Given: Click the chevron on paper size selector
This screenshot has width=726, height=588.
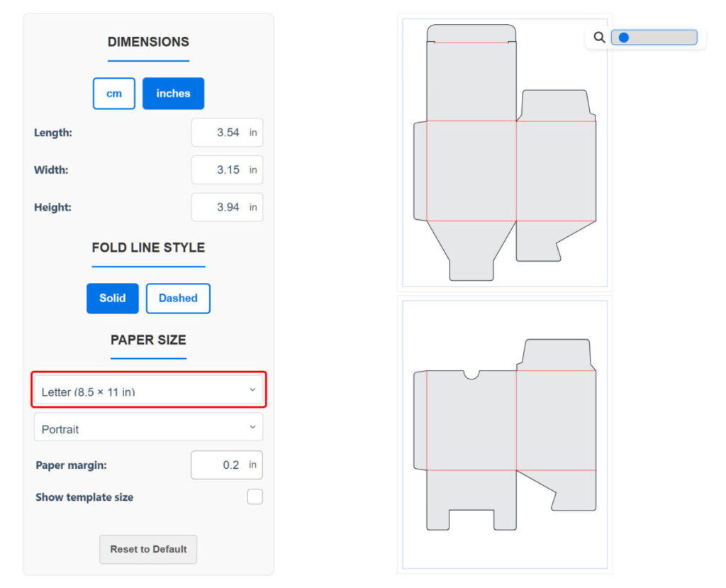Looking at the screenshot, I should coord(252,389).
